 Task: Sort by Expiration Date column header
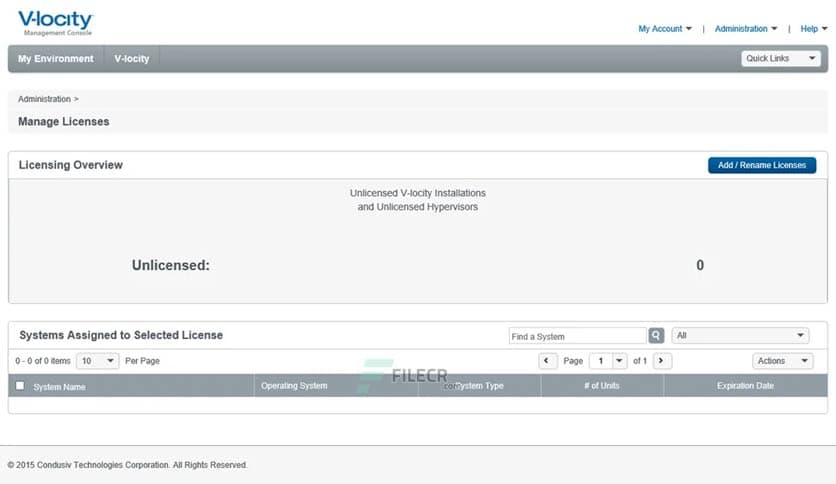[745, 385]
